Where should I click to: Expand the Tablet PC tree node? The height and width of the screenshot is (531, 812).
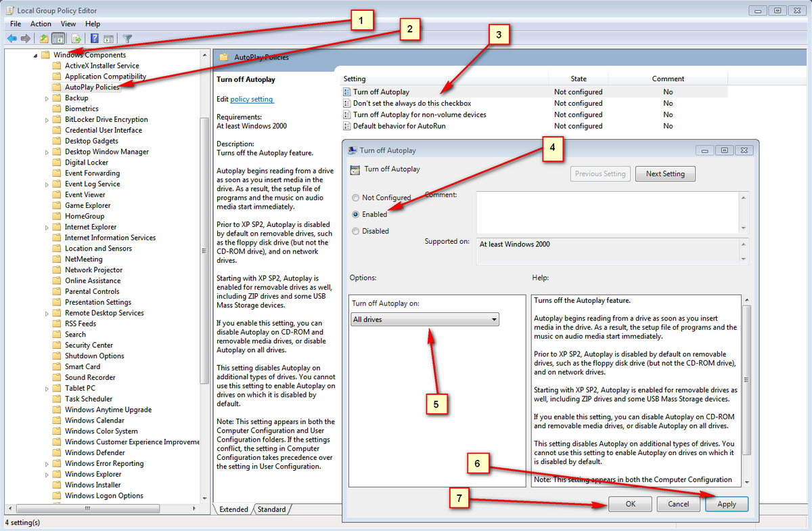coord(47,388)
